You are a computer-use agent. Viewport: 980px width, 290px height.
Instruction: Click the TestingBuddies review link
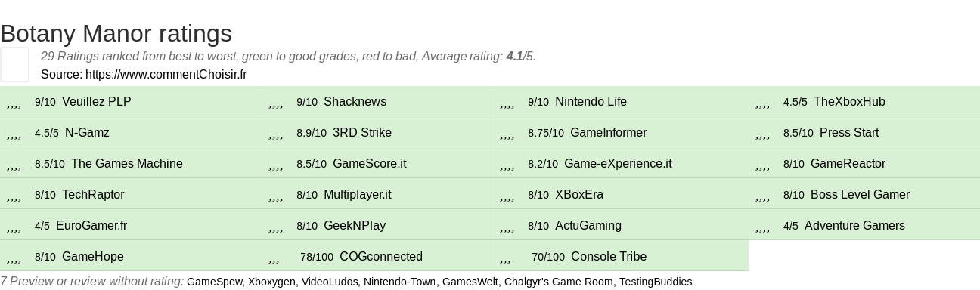[655, 282]
